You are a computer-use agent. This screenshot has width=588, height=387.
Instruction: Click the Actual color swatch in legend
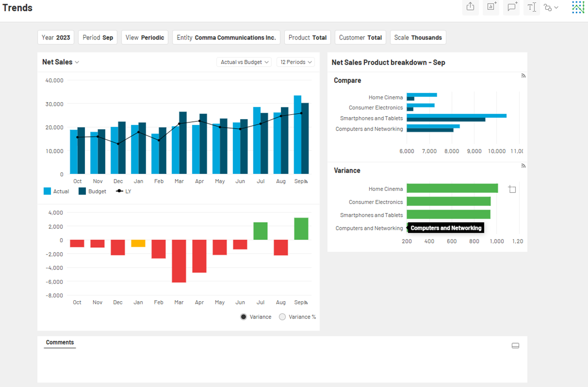47,191
